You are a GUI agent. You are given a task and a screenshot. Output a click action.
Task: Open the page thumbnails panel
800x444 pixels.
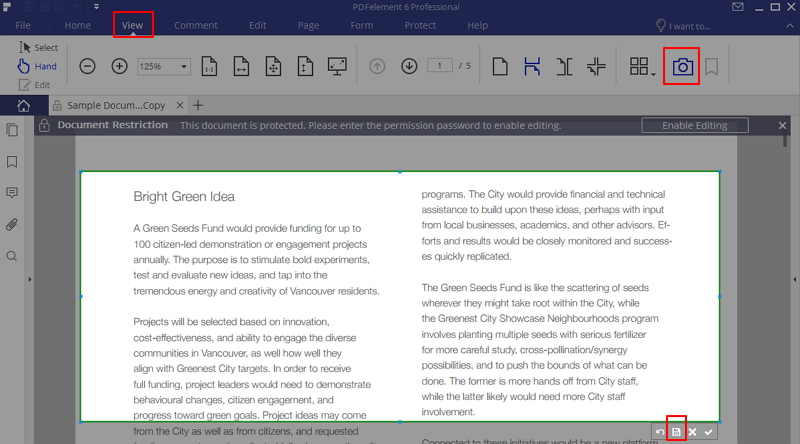pyautogui.click(x=12, y=130)
